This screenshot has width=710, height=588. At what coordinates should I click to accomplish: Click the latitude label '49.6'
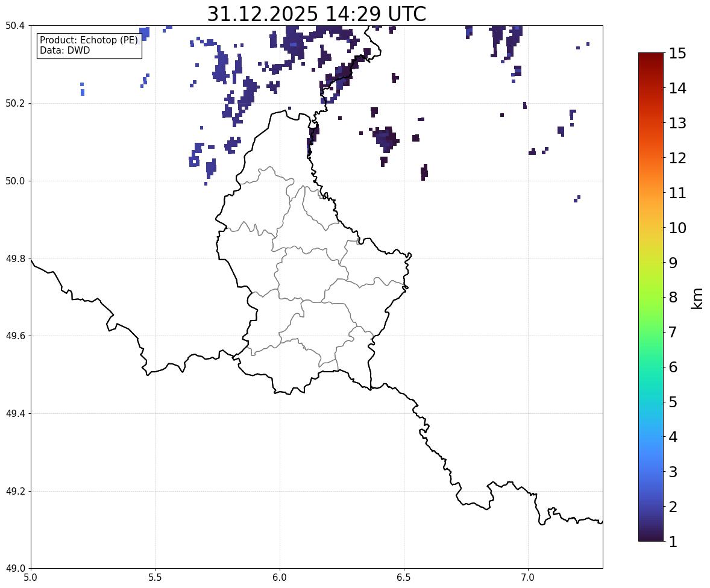tap(14, 336)
